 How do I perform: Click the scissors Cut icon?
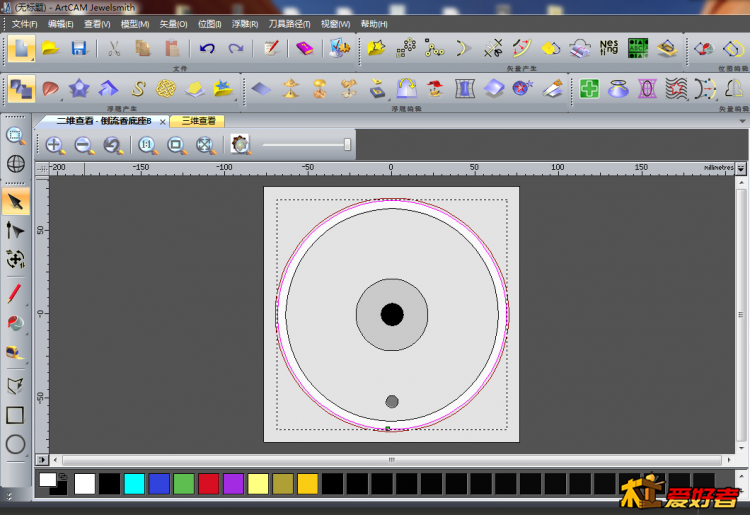(114, 48)
